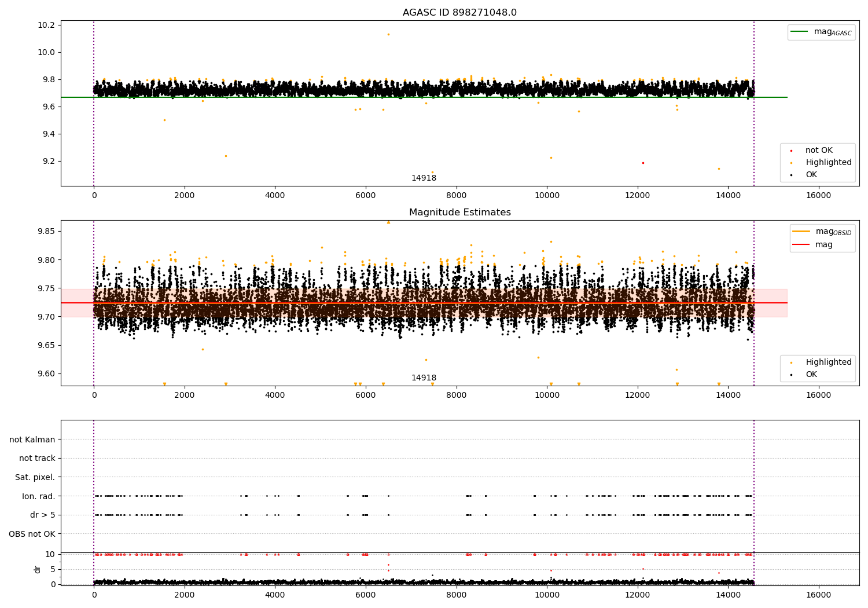Click the 'Sat. pixel.' y-axis label

(x=35, y=477)
